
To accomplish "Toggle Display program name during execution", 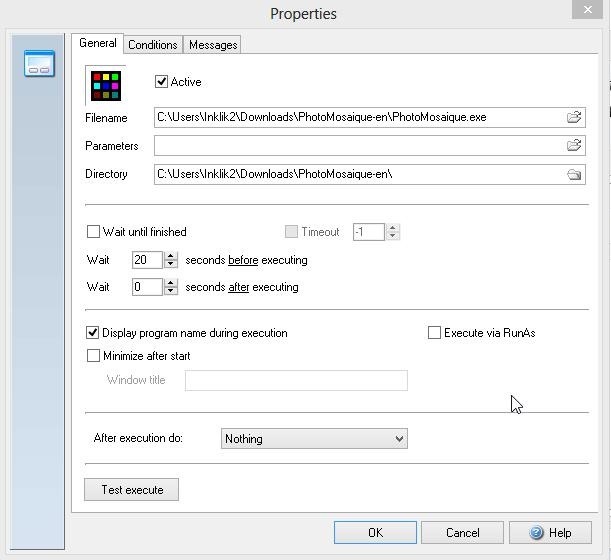I will point(94,333).
